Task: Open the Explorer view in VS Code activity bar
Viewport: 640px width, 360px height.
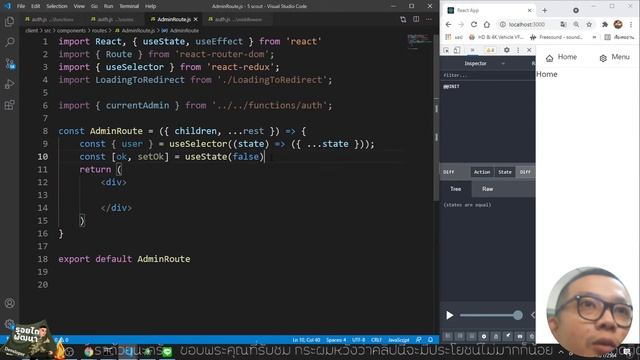Action: (x=9, y=21)
